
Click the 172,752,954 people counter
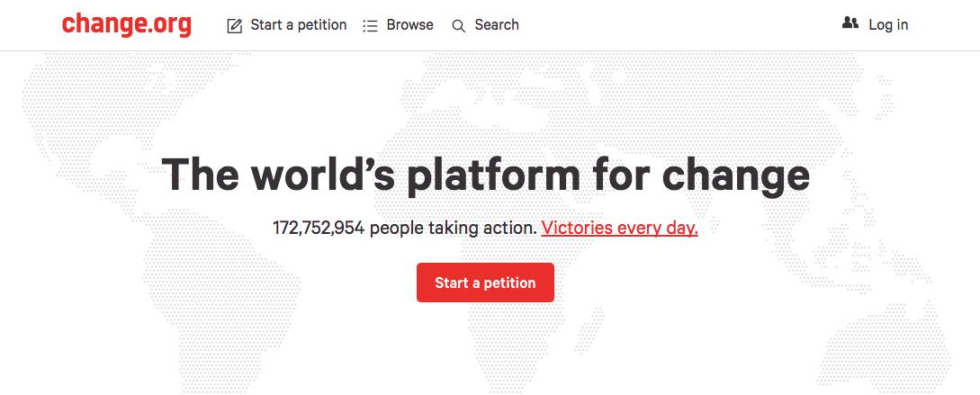pos(319,229)
